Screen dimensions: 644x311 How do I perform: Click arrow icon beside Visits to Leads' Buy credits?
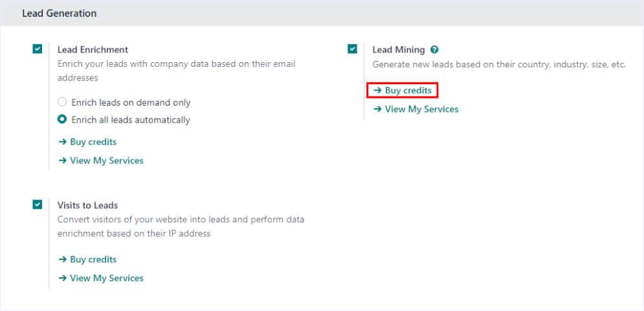point(63,259)
